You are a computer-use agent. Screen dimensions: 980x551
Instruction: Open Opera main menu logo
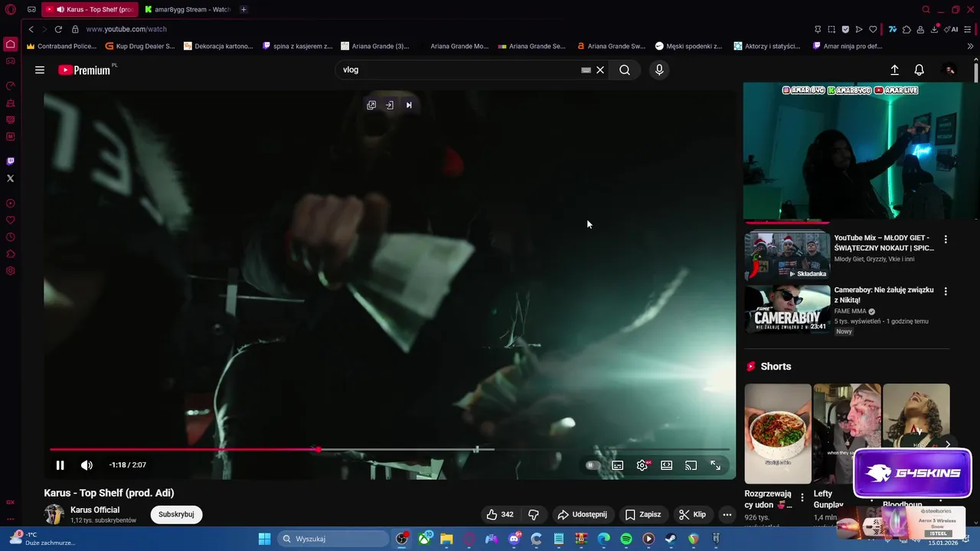click(10, 9)
